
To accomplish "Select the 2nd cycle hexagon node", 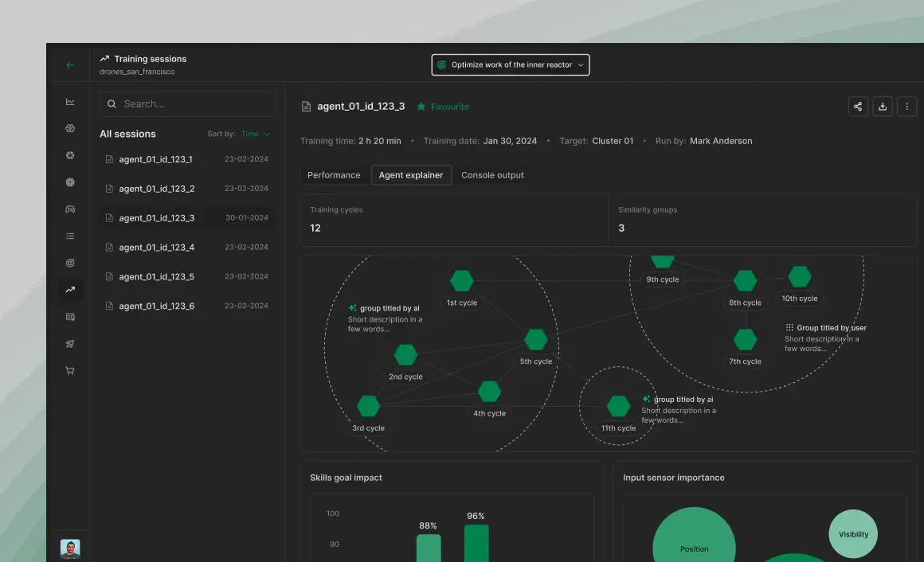I will [x=405, y=355].
